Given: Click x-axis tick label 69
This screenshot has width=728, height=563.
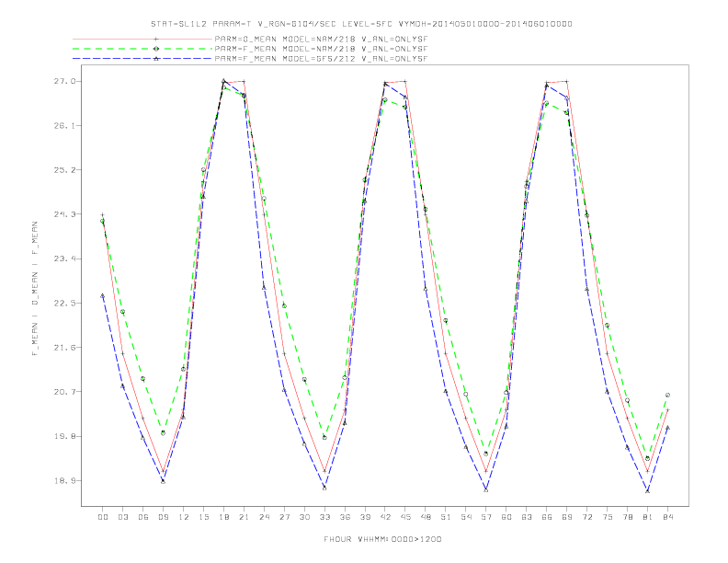Looking at the screenshot, I should tap(567, 517).
